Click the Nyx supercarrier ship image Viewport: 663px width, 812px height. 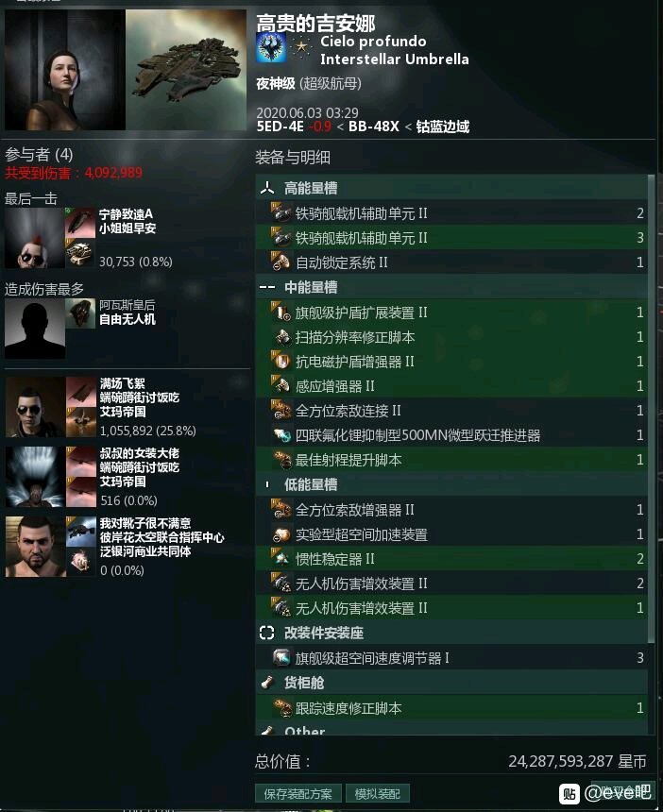pyautogui.click(x=186, y=70)
